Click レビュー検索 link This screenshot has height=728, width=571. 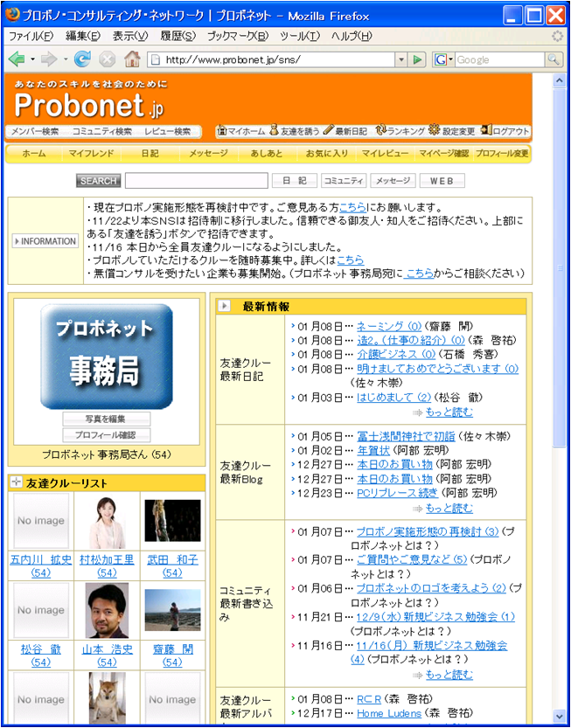point(167,131)
